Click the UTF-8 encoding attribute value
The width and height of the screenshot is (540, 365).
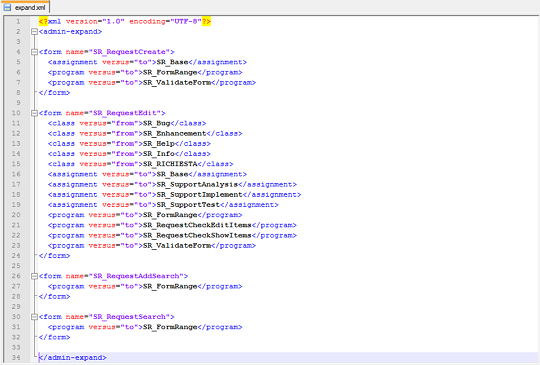point(186,21)
